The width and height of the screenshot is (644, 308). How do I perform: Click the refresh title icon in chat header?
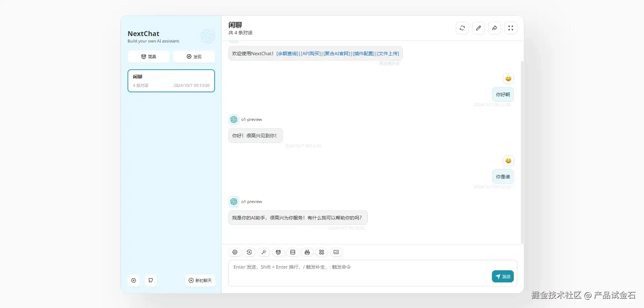click(462, 28)
